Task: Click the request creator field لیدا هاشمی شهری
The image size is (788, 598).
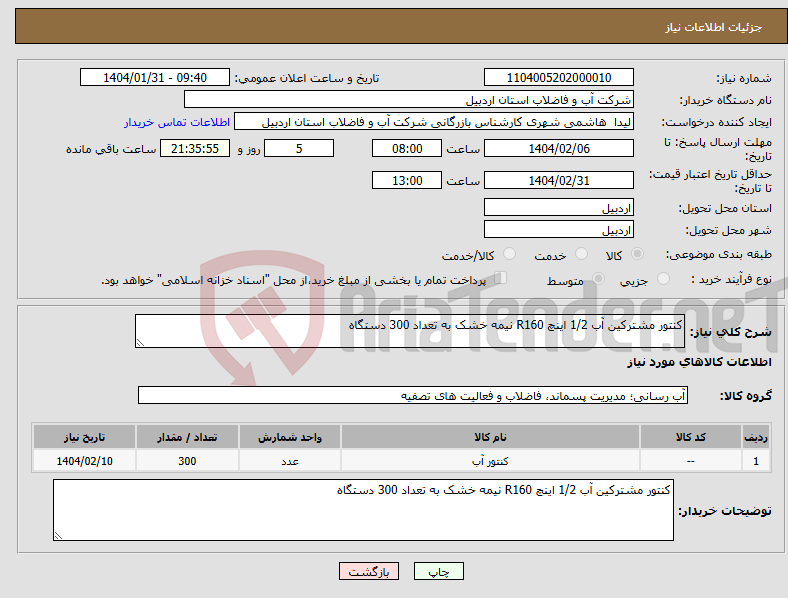Action: (x=434, y=122)
